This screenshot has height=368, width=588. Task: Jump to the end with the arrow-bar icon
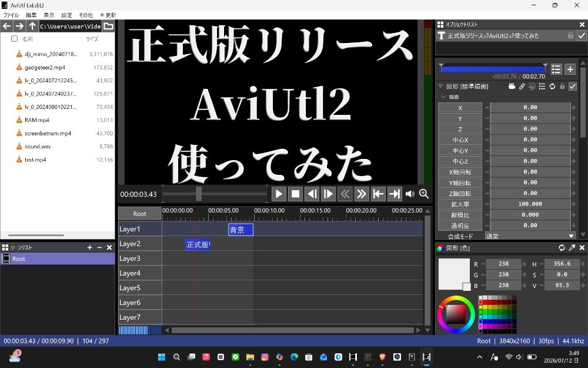395,194
